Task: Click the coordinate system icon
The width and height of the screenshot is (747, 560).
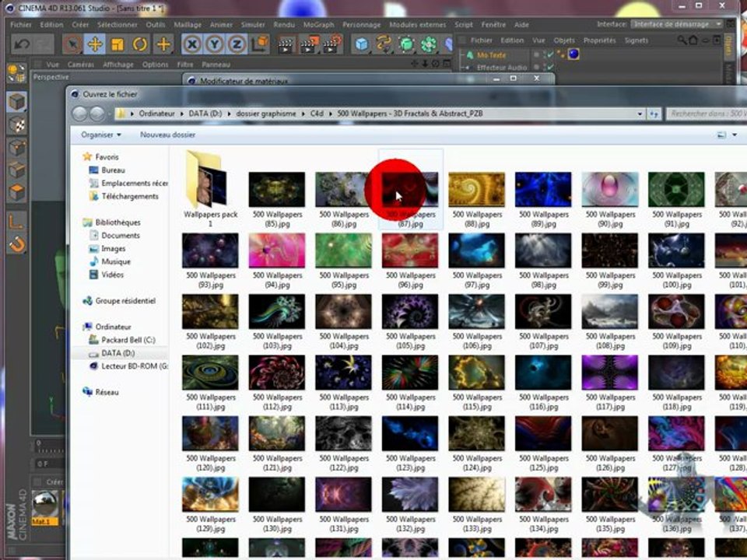Action: point(260,44)
